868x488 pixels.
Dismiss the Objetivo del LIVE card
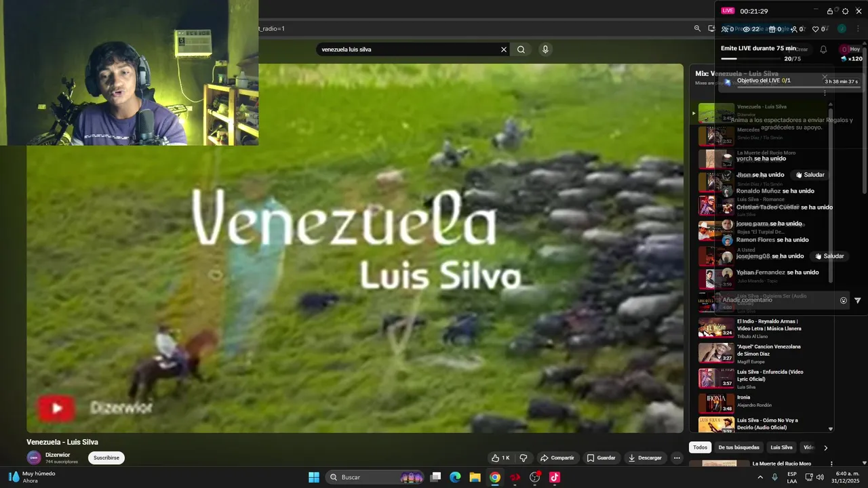coord(825,77)
